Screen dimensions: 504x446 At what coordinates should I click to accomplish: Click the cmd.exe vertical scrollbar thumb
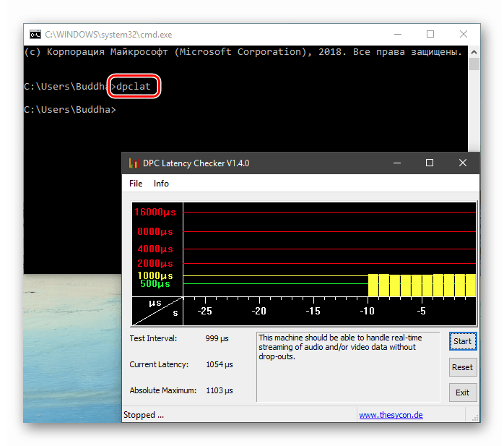[x=474, y=64]
